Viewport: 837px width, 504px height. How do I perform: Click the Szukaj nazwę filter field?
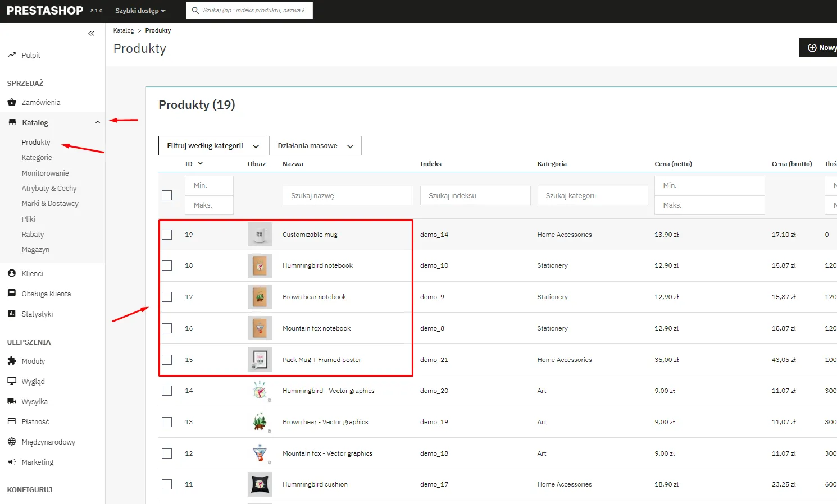(x=348, y=196)
